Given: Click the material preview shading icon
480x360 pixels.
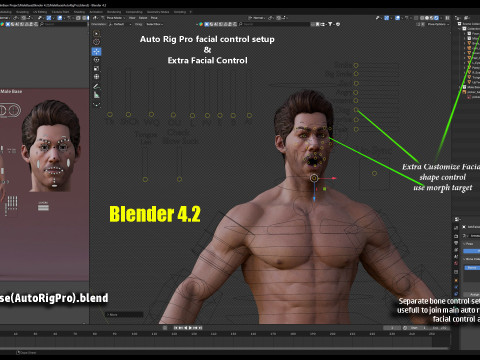Looking at the screenshot, I should click(431, 18).
